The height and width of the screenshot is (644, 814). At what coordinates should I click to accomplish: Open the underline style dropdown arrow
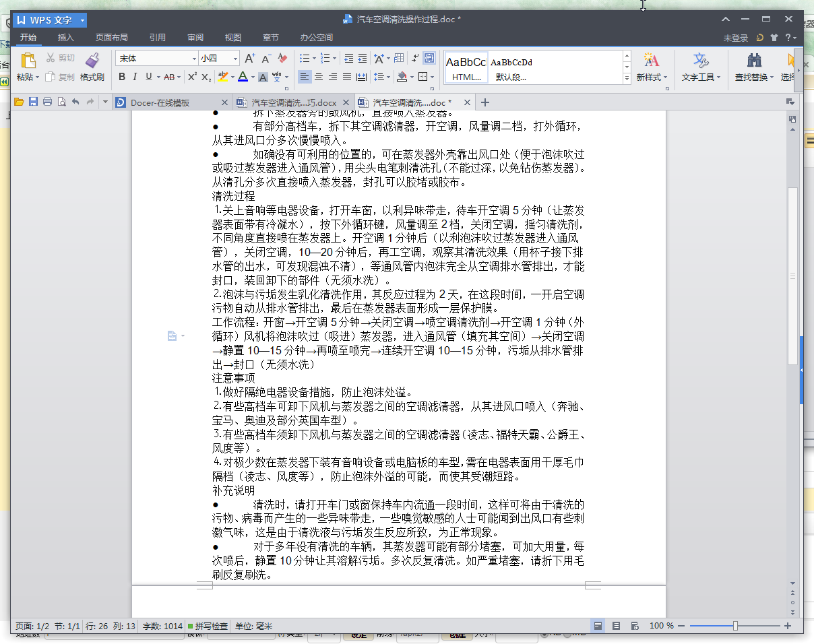click(x=158, y=77)
